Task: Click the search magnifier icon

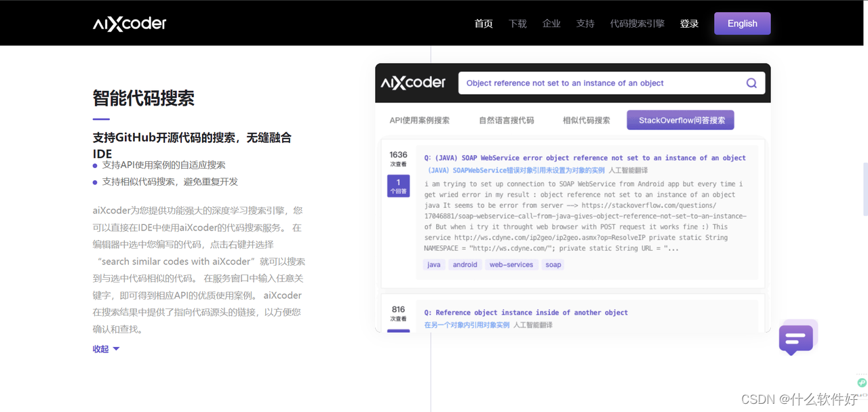Action: pyautogui.click(x=751, y=83)
